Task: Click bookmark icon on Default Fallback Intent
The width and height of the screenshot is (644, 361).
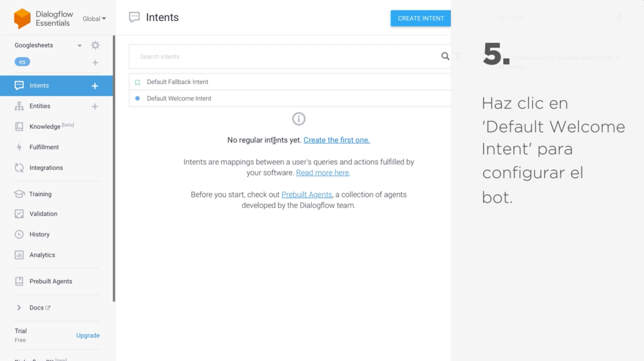Action: point(137,82)
